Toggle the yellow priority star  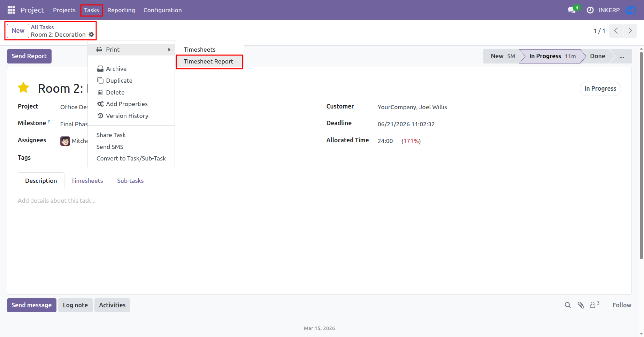click(x=23, y=88)
